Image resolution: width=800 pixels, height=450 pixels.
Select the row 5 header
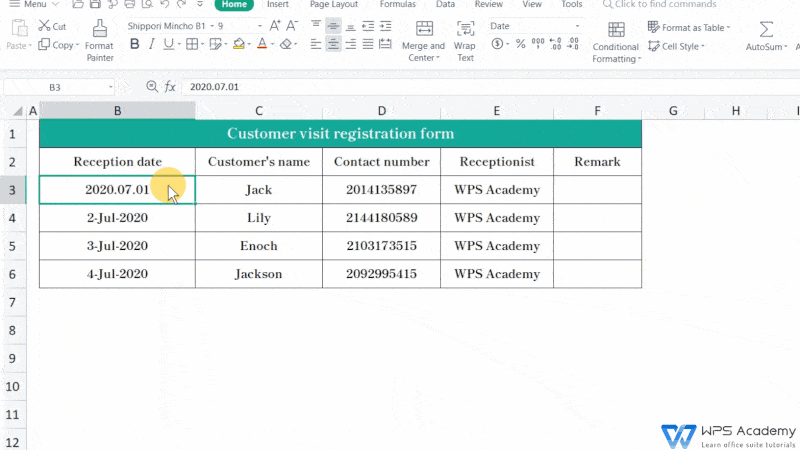pos(12,246)
